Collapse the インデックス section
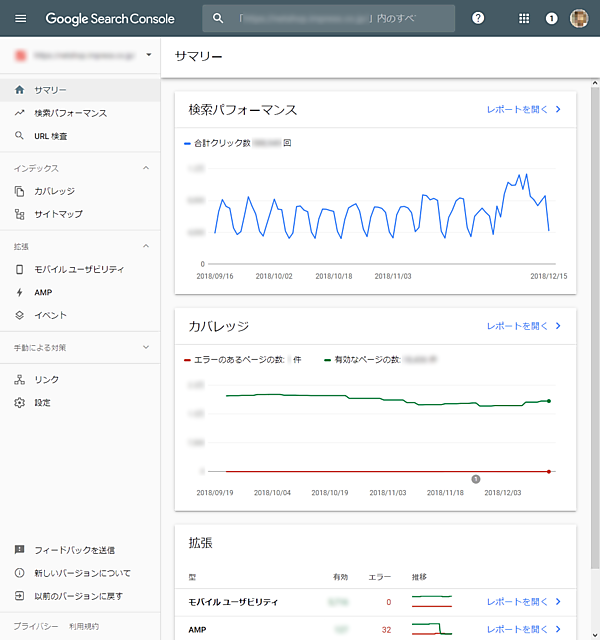Screen dimensions: 600x640 click(x=146, y=168)
